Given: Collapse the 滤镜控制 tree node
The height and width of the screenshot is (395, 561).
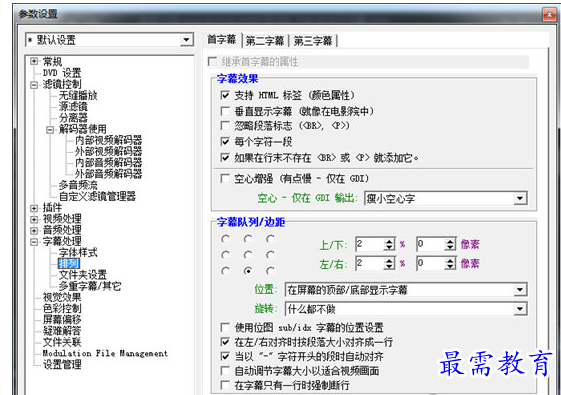Looking at the screenshot, I should [x=34, y=84].
